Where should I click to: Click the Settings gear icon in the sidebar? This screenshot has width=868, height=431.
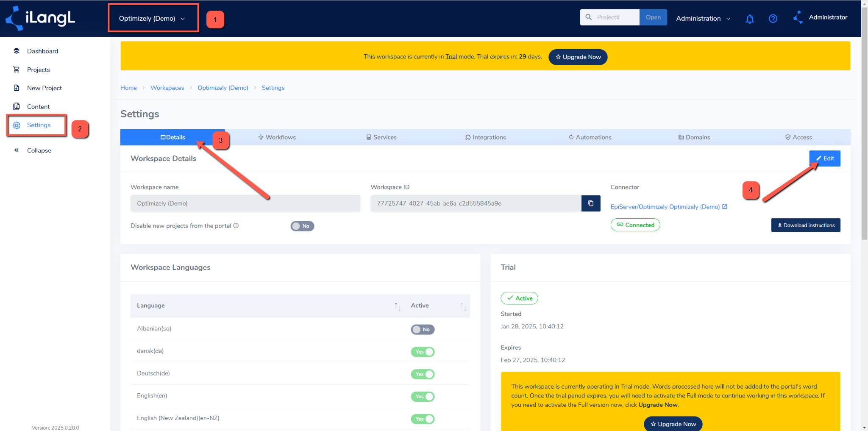[17, 125]
